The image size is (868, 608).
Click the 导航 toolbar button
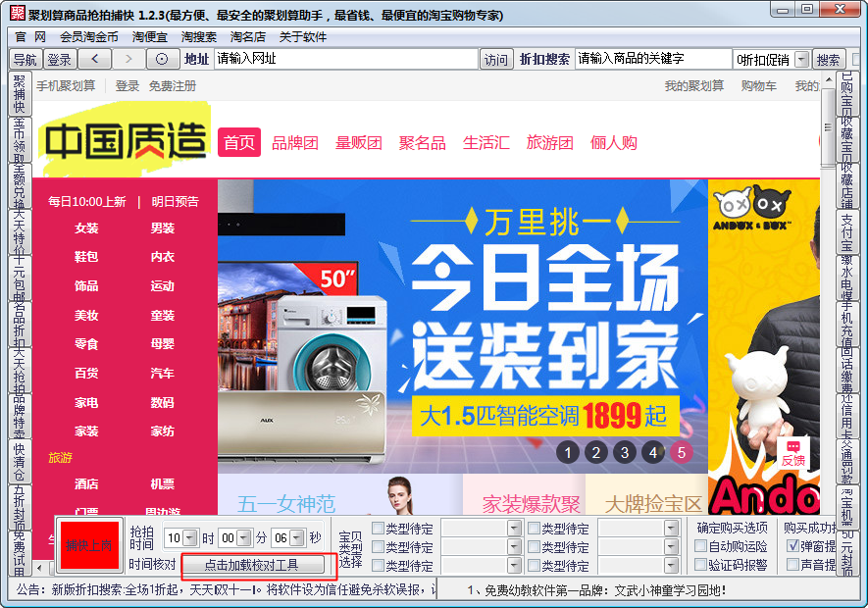pyautogui.click(x=26, y=59)
